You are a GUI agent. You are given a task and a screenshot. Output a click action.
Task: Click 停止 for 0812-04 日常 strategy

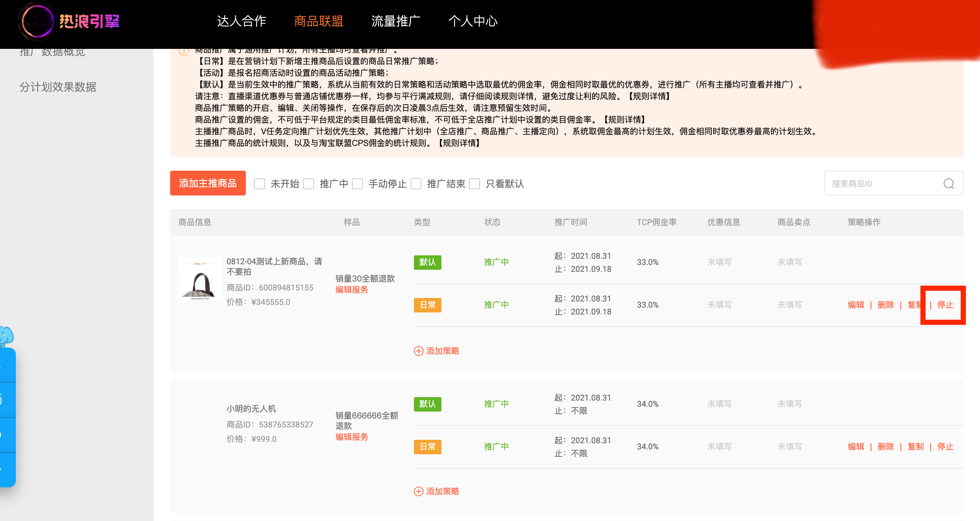click(945, 305)
